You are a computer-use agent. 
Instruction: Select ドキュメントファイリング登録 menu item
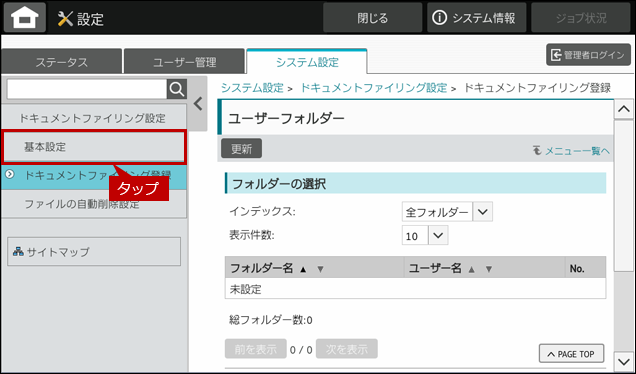click(x=94, y=175)
